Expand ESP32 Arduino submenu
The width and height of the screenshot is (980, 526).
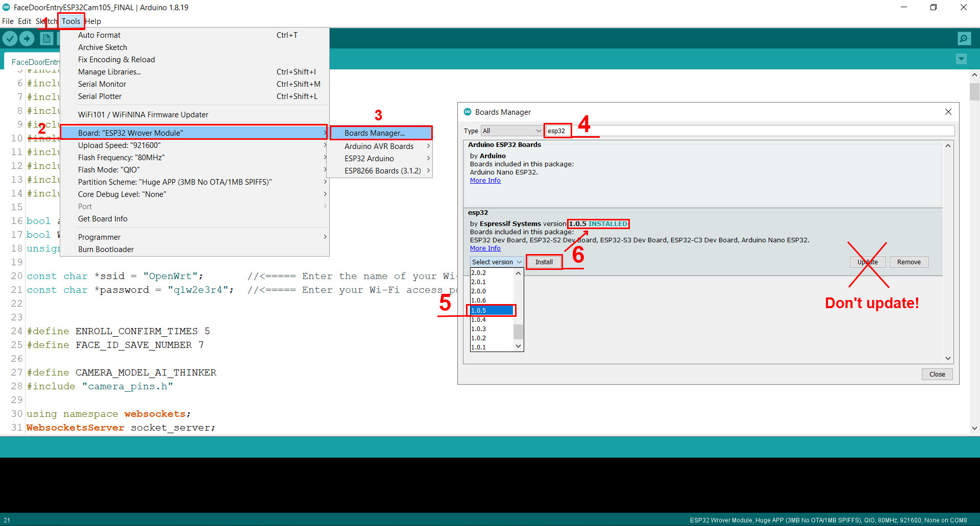(381, 159)
